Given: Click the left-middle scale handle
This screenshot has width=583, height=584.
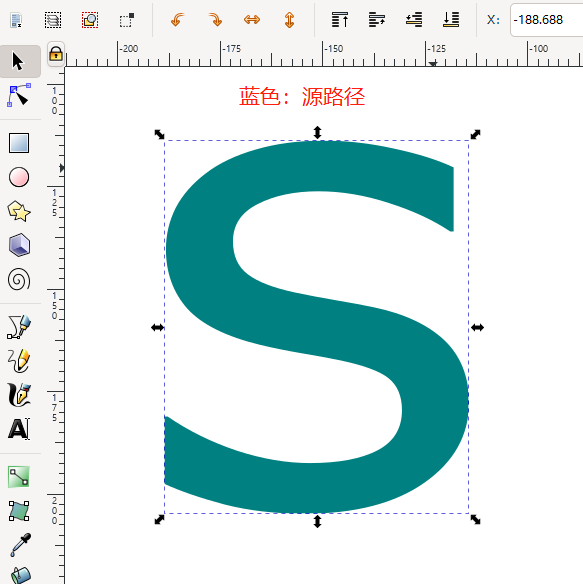Looking at the screenshot, I should 158,327.
